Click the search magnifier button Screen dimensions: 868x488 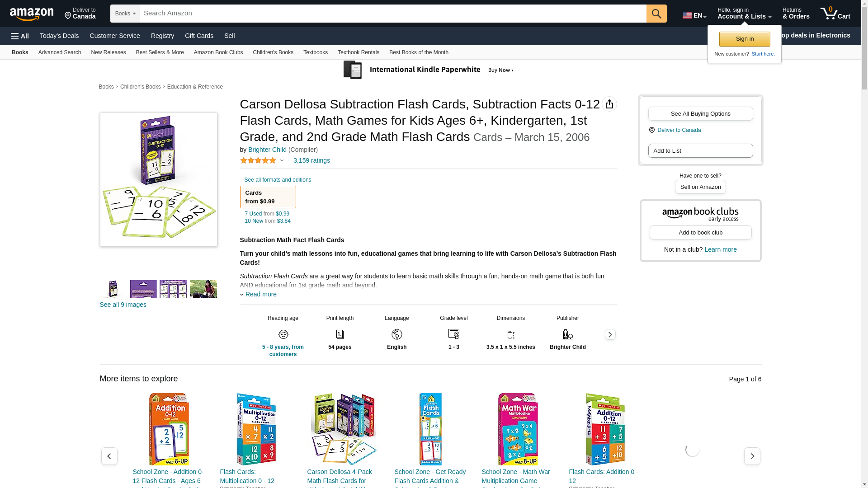pos(656,14)
